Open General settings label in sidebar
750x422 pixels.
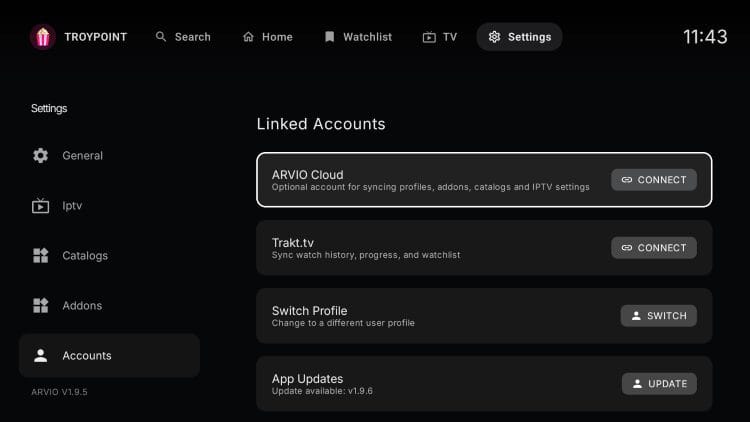[82, 155]
